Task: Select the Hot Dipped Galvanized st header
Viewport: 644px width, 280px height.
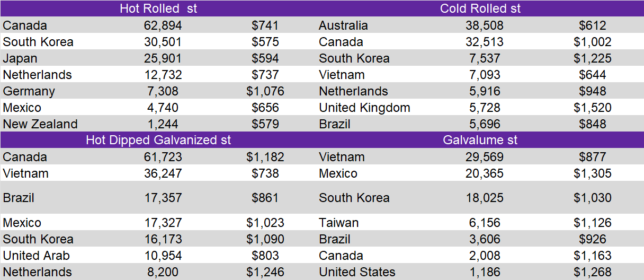Action: [158, 141]
